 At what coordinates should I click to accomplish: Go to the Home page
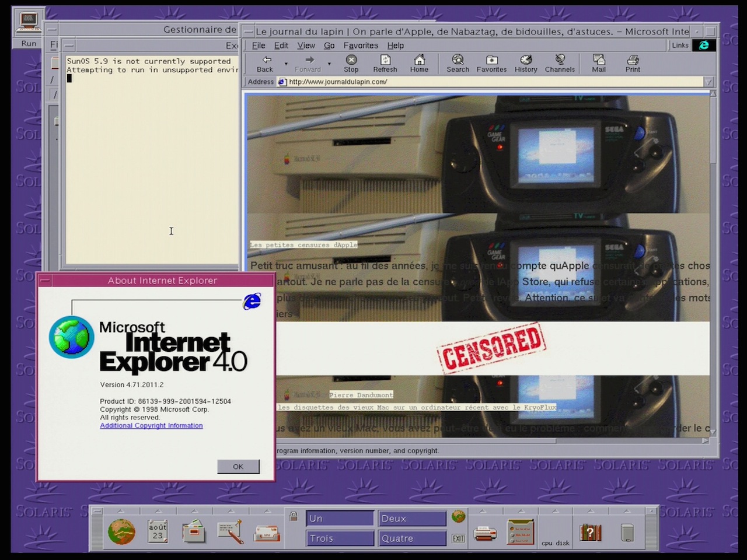(419, 64)
